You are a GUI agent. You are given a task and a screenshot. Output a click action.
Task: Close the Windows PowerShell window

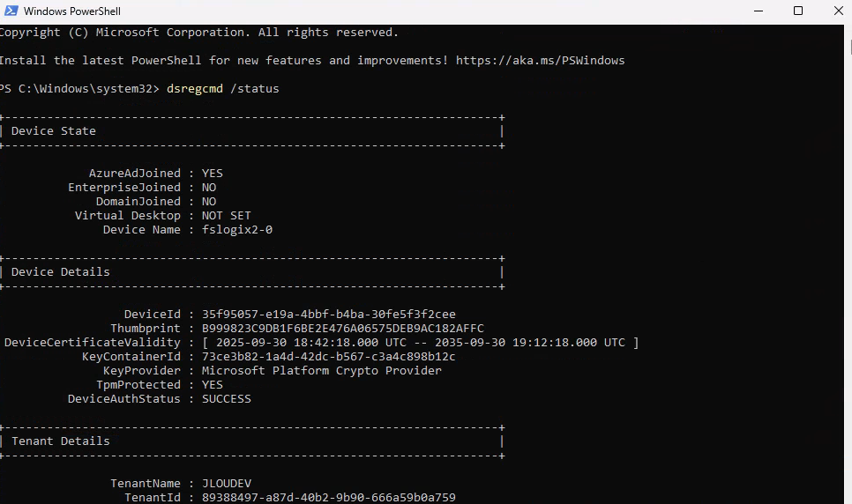point(836,11)
